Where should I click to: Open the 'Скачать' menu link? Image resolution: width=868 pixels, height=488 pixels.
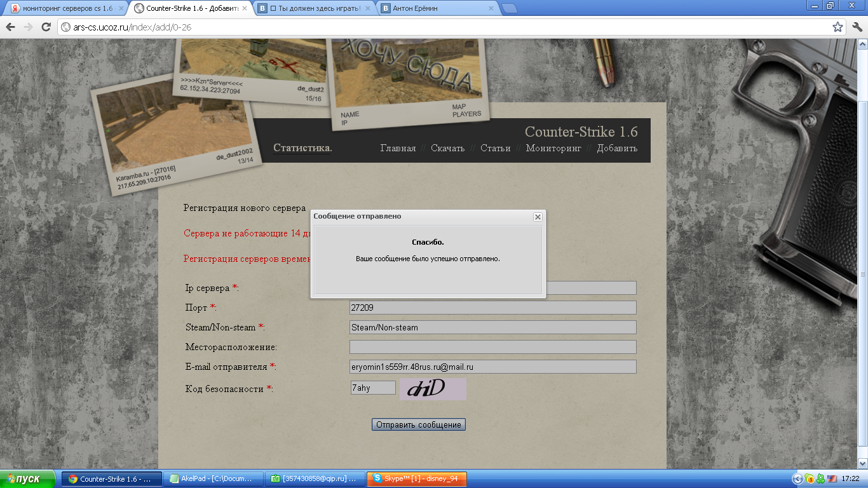coord(448,148)
